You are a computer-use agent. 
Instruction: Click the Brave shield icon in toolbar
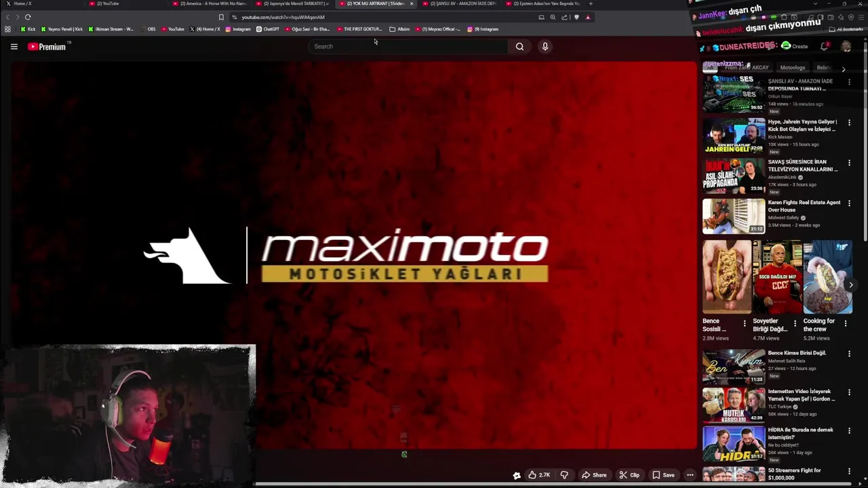(576, 17)
